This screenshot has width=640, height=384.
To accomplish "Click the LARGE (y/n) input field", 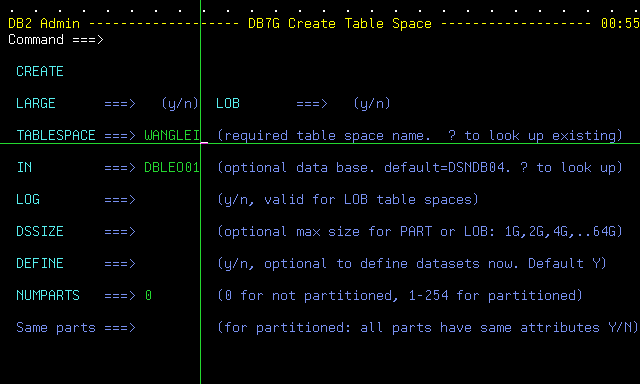I will [x=149, y=104].
